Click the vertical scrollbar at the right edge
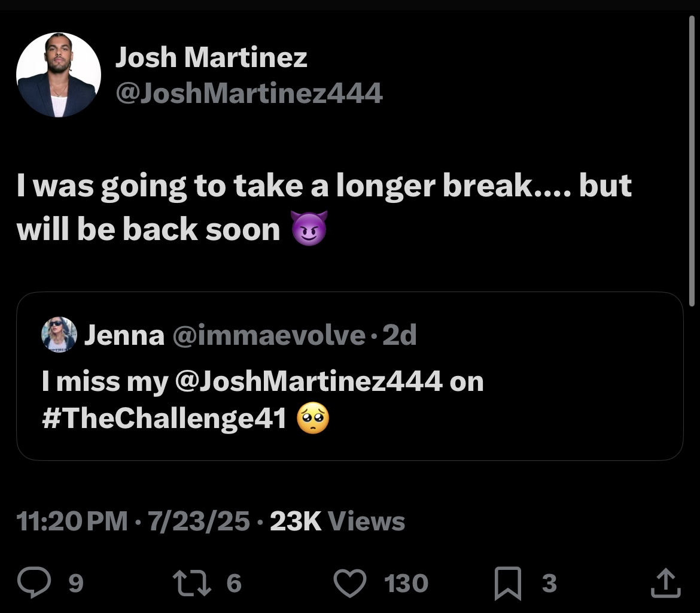 click(692, 161)
